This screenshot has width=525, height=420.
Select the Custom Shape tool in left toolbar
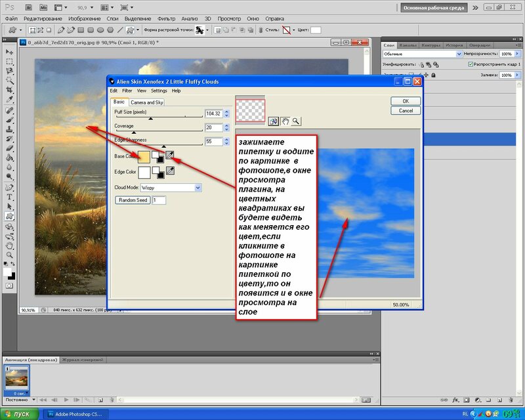[x=9, y=216]
